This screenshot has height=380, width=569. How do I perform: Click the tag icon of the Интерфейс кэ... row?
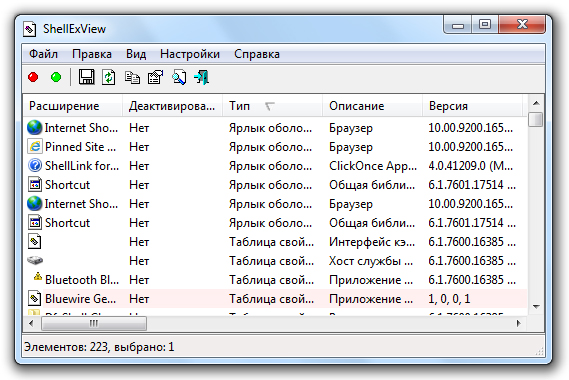[x=34, y=241]
